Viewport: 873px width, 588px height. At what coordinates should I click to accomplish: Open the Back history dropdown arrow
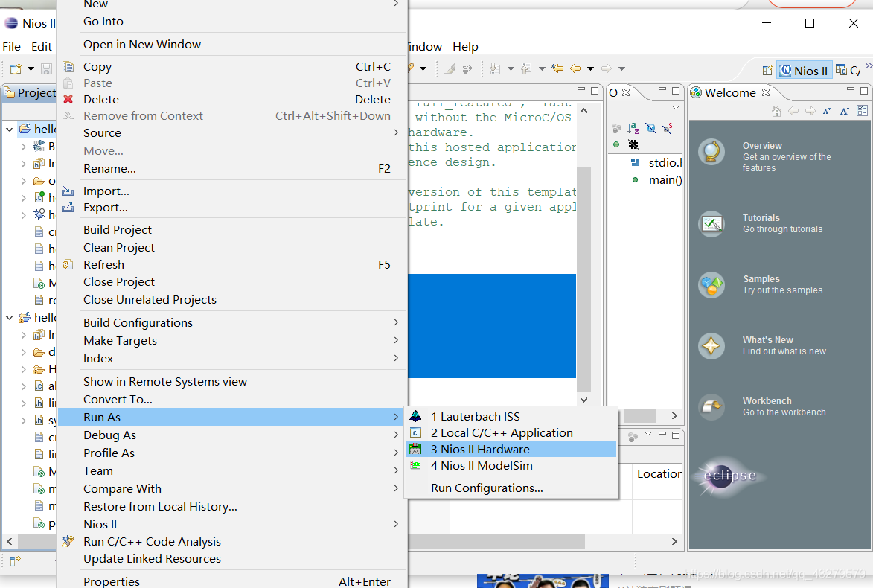coord(591,68)
